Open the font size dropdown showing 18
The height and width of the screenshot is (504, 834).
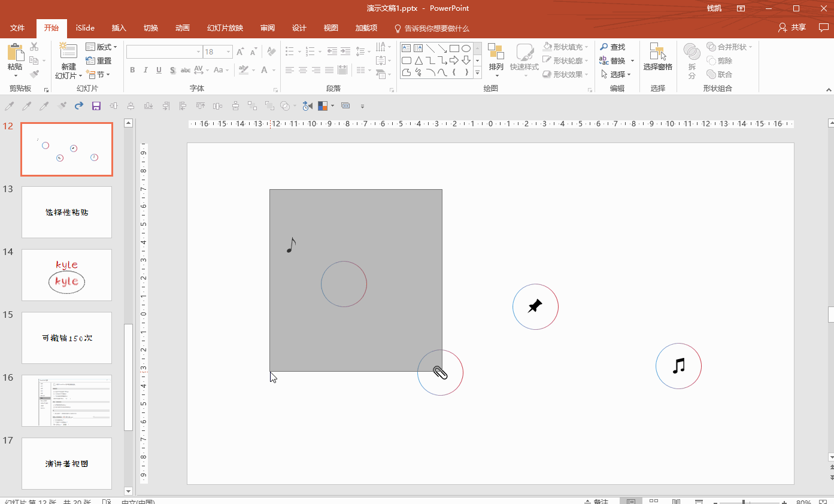pos(228,52)
